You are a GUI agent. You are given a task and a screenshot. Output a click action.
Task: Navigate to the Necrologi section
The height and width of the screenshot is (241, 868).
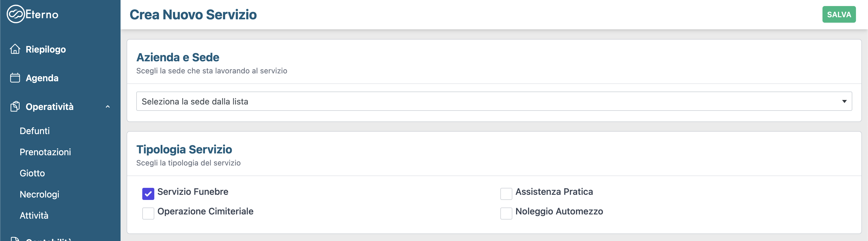click(x=39, y=194)
